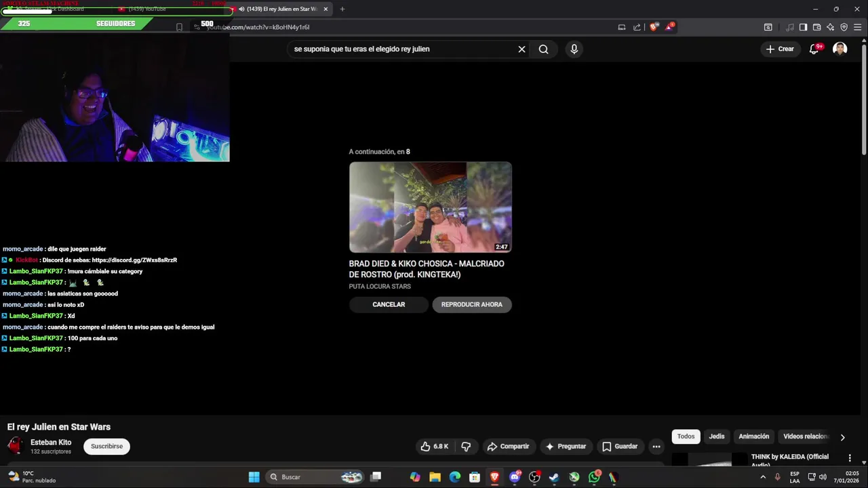The image size is (868, 488).
Task: Click the Discord link in KickBot chat message
Action: [x=134, y=260]
